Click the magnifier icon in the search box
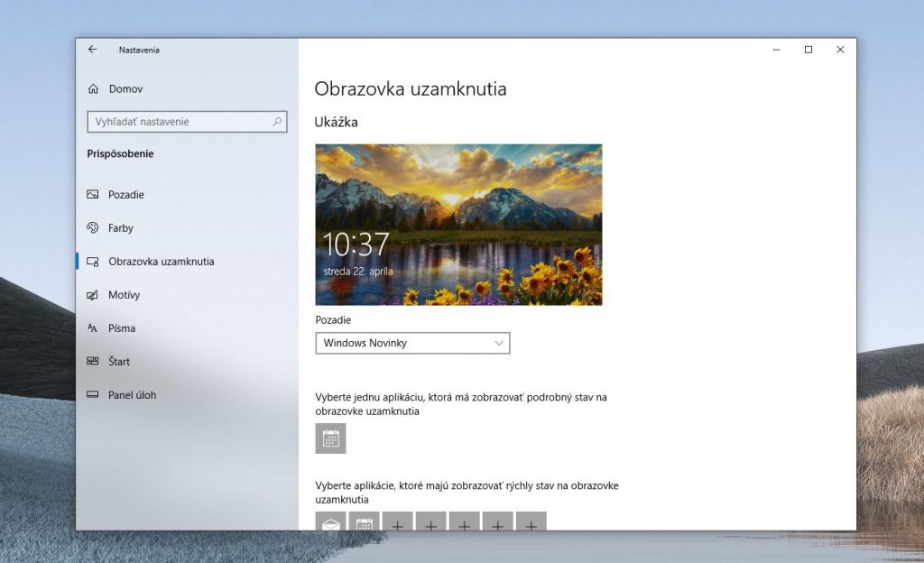The image size is (924, 563). coord(277,121)
